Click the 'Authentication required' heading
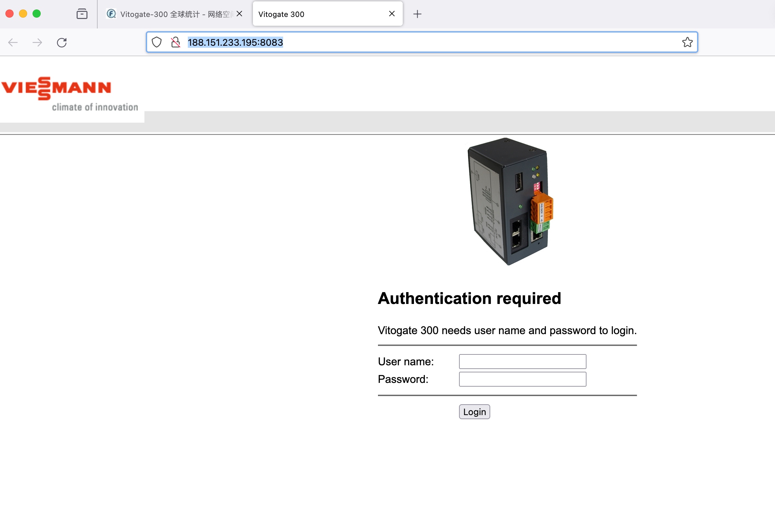Screen dimensions: 775x532 tap(470, 299)
